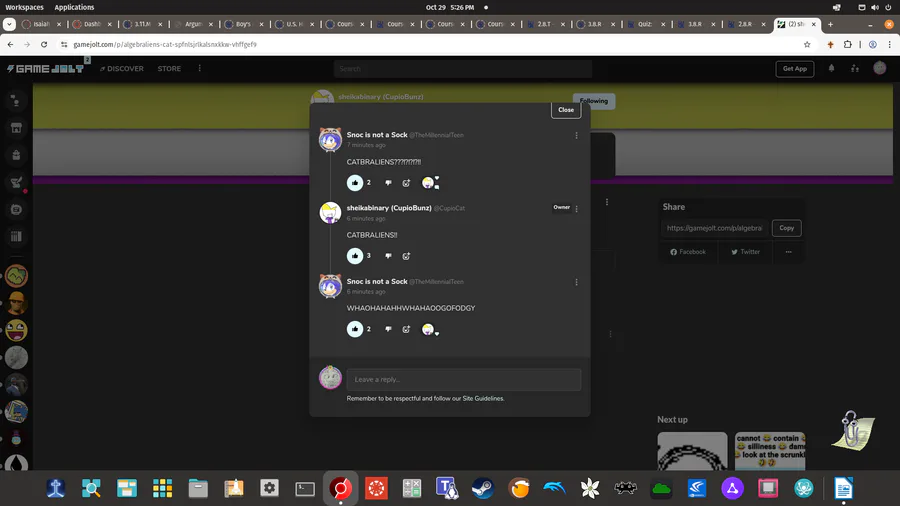Open the system volume indicator
Screen dimensions: 900x506
point(875,7)
